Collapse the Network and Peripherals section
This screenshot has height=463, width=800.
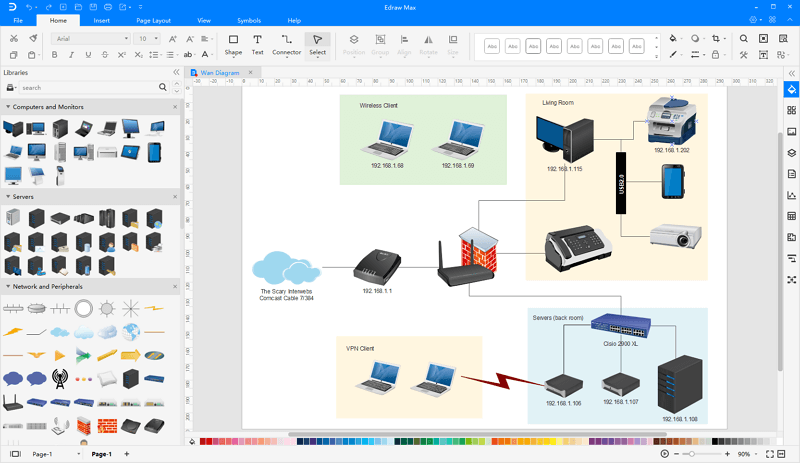8,286
